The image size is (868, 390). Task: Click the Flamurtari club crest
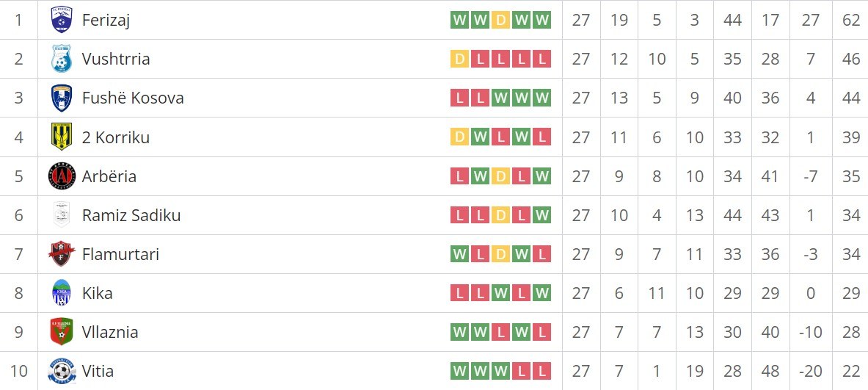tap(62, 254)
